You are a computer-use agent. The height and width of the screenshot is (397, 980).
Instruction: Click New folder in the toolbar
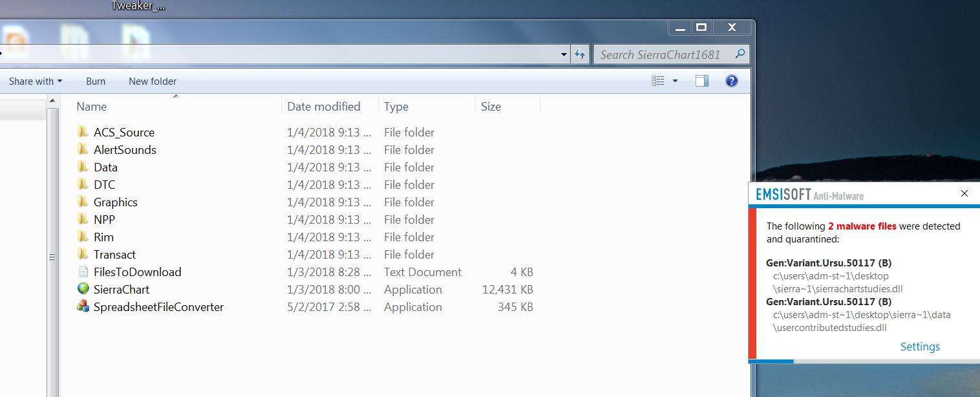pos(153,81)
